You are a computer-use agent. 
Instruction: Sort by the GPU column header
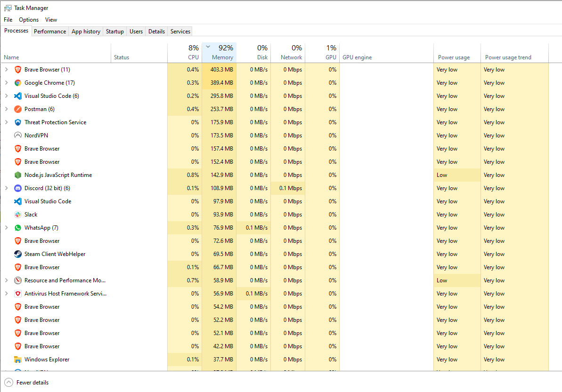coord(322,53)
